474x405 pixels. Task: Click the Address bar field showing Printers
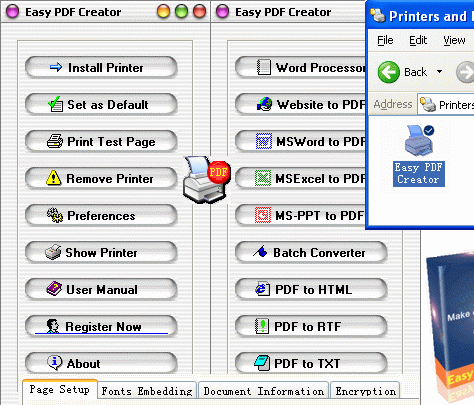coord(446,104)
